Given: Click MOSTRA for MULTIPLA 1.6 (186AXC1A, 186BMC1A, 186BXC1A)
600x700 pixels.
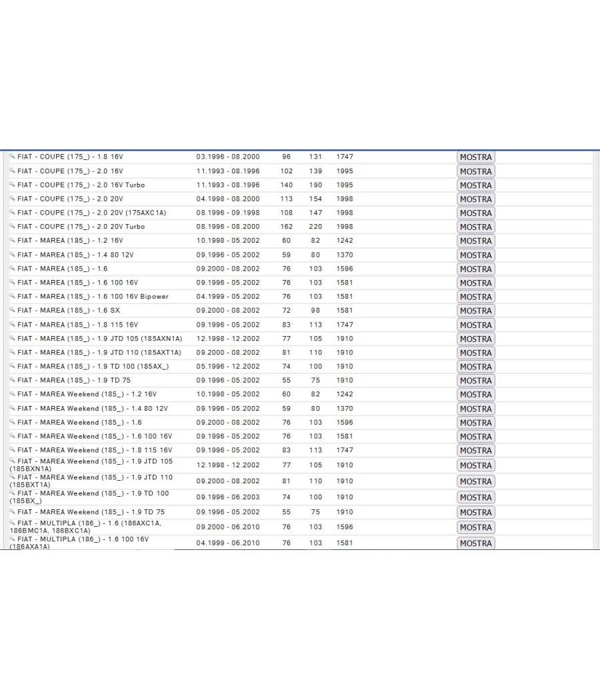Looking at the screenshot, I should click(476, 527).
